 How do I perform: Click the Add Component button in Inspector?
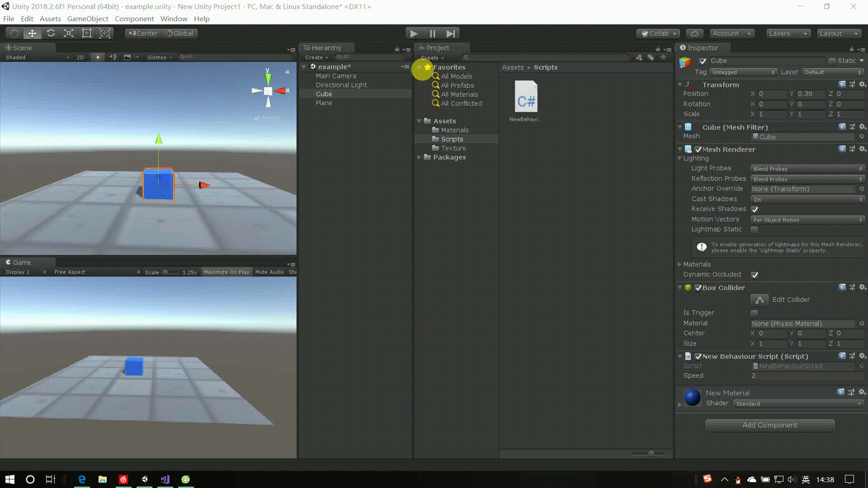click(x=769, y=425)
